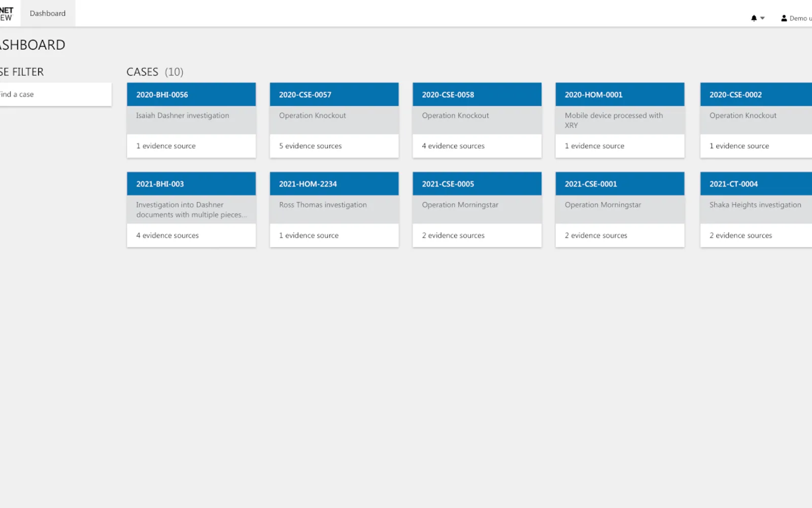812x508 pixels.
Task: Click Operation Morningstar under 2021-CSE-0005
Action: [x=460, y=205]
